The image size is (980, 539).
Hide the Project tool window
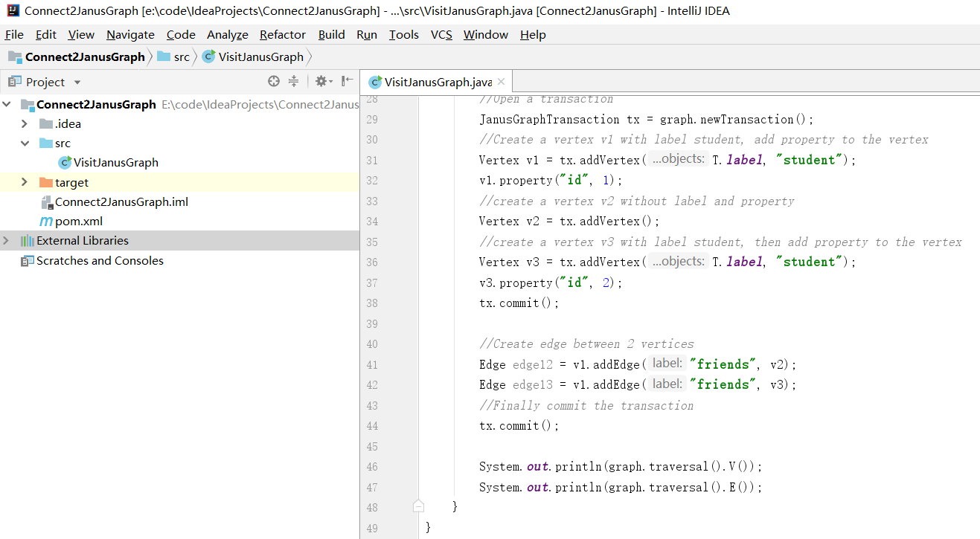click(x=347, y=82)
